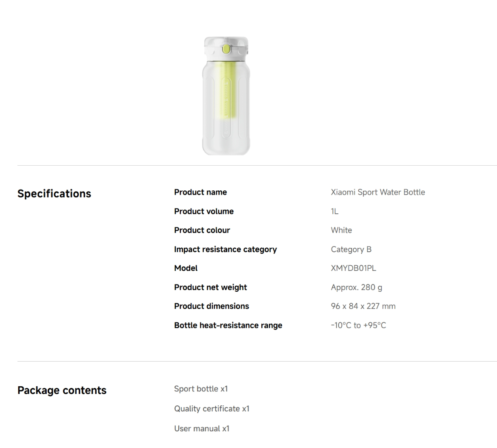Click the Bottle heat-resistance range label
The height and width of the screenshot is (448, 497).
click(x=228, y=325)
